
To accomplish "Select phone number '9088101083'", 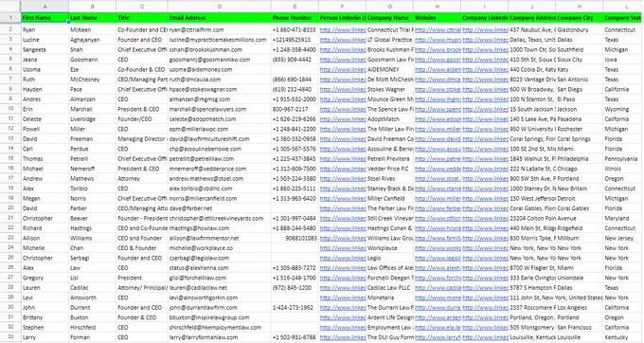I will tap(295, 238).
